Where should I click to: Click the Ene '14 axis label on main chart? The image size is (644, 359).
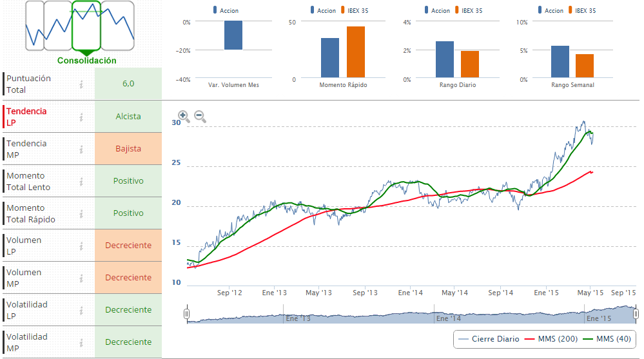pos(410,293)
